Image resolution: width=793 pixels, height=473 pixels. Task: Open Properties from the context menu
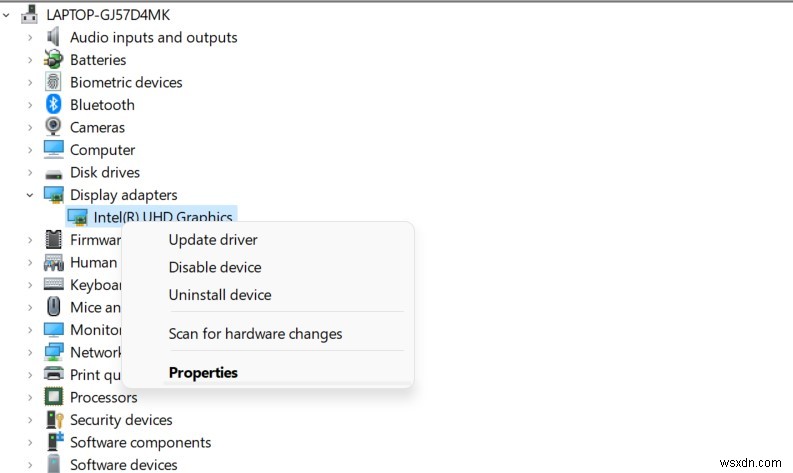203,373
